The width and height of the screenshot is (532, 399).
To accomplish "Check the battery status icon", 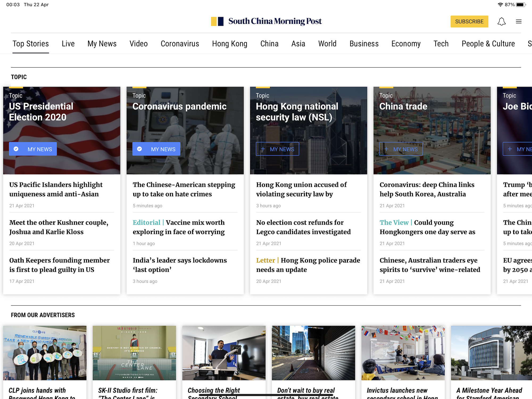I will click(x=521, y=5).
